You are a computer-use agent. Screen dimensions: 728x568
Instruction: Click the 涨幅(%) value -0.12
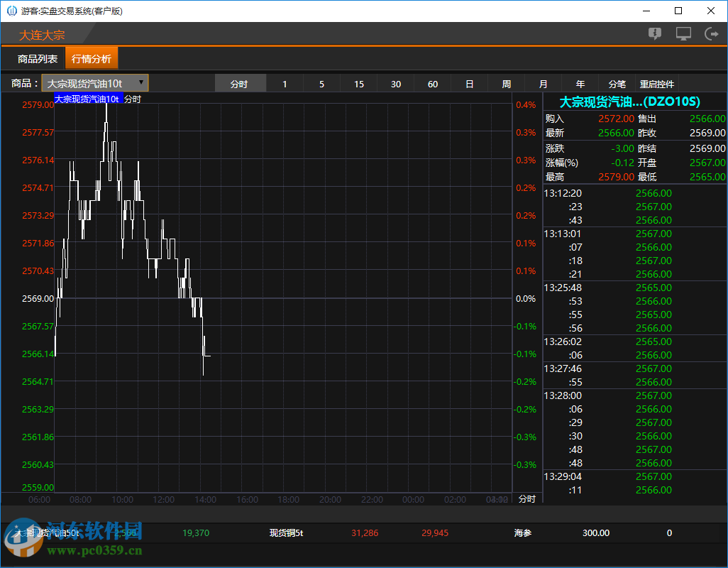click(x=622, y=163)
